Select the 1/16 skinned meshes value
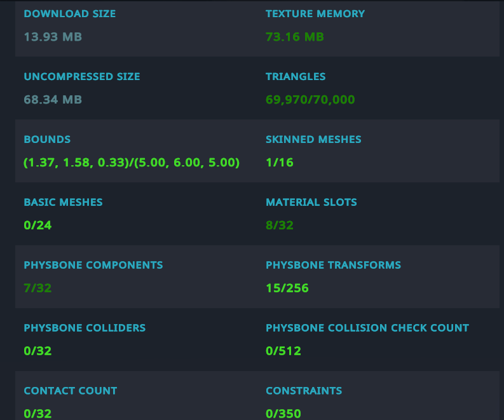Screen dimensions: 504x420 [x=280, y=163]
